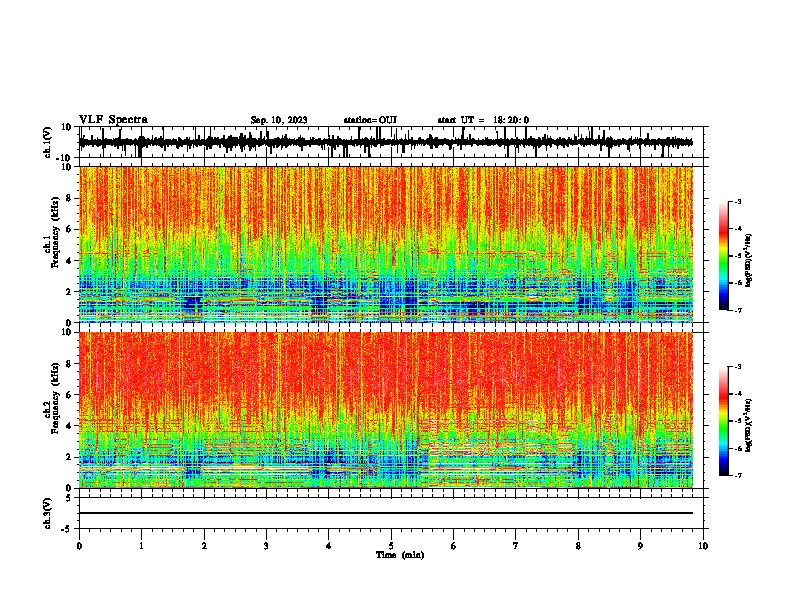Click the ch.1 spectrogram '8' kHz tick label
This screenshot has height=612, width=792.
click(x=69, y=198)
